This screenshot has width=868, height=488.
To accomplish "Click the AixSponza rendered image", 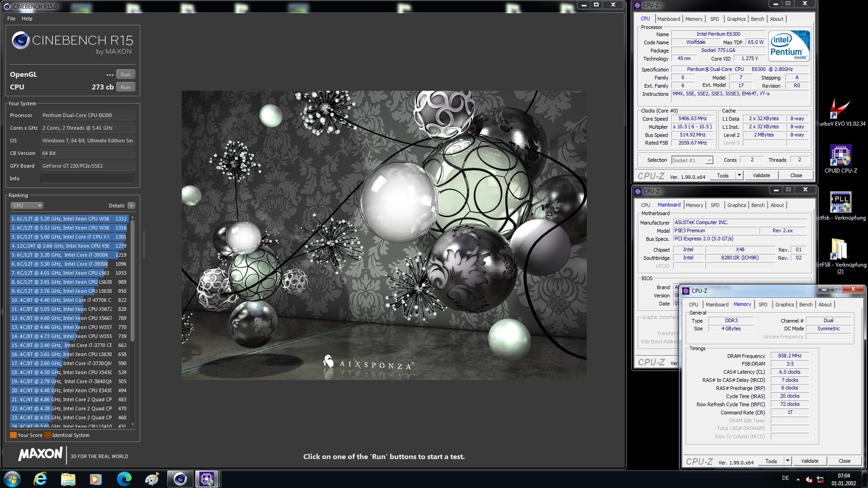I will 384,235.
